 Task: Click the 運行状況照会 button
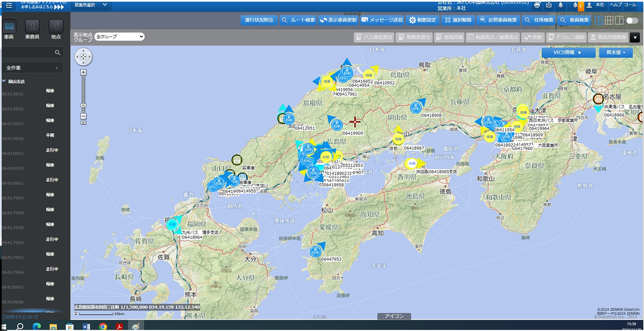click(x=259, y=20)
